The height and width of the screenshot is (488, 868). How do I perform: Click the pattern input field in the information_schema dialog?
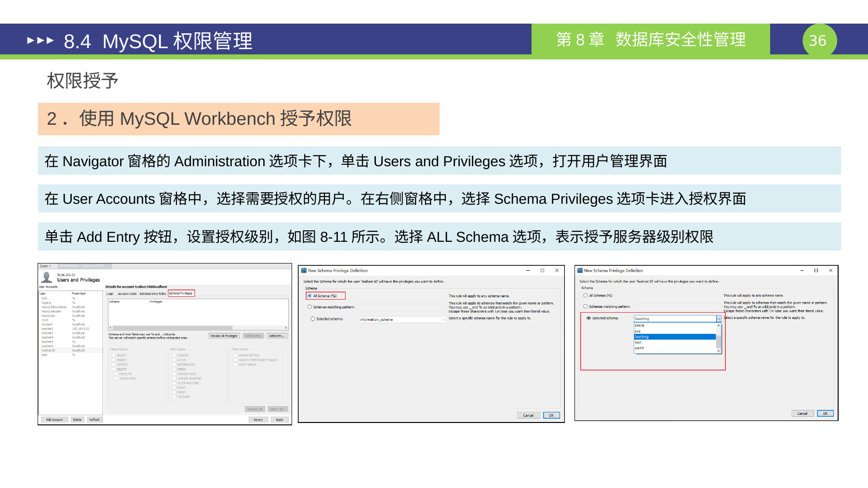tap(402, 307)
